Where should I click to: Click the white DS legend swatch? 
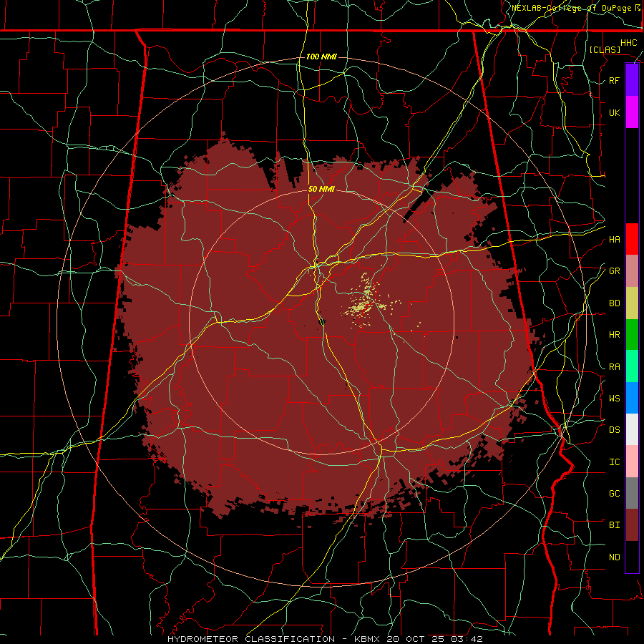[632, 429]
